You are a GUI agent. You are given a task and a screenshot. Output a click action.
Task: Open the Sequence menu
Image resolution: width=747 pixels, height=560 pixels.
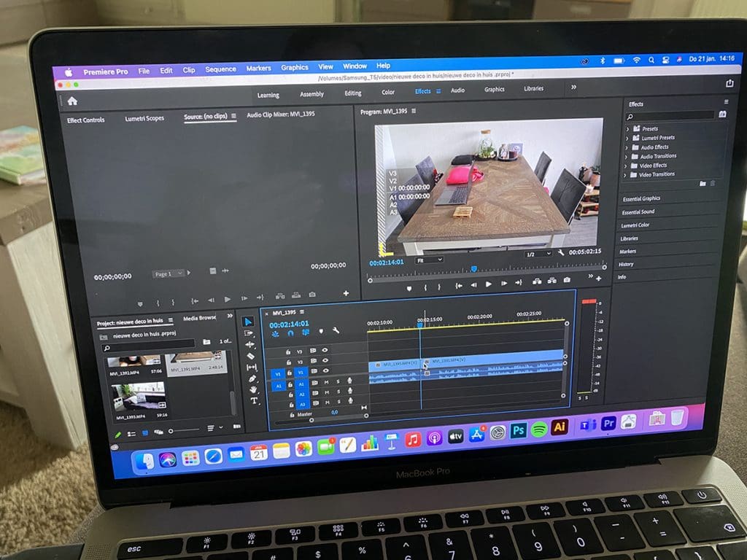tap(220, 69)
